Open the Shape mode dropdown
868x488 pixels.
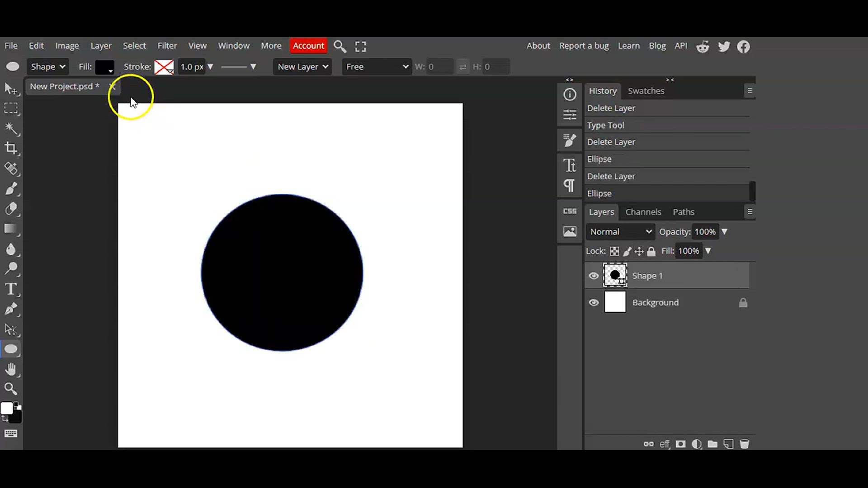coord(47,67)
